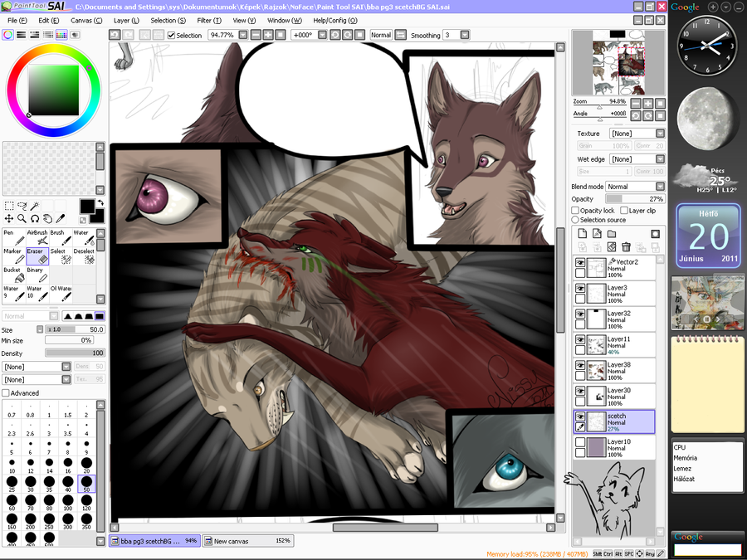This screenshot has height=560, width=747.
Task: Select the AirBrush tool
Action: click(37, 237)
